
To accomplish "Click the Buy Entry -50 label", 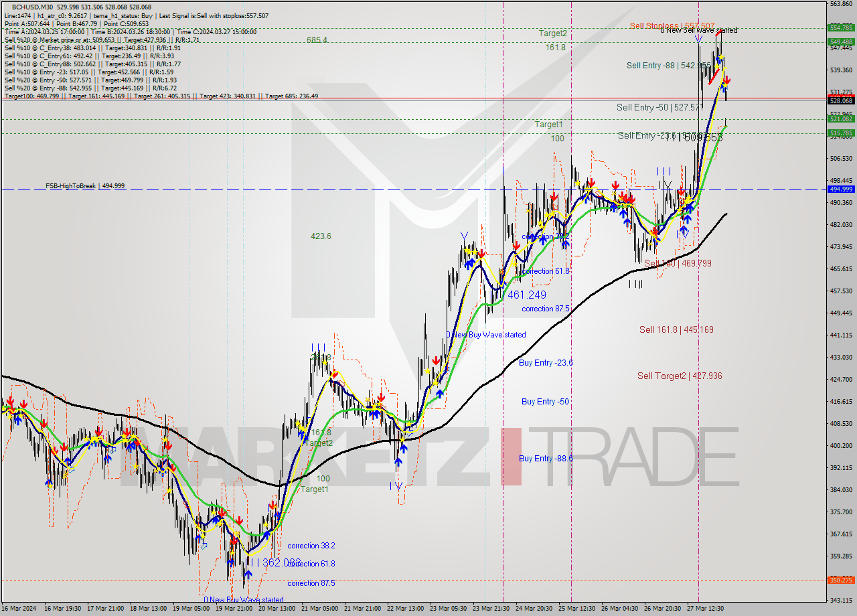I will (545, 402).
